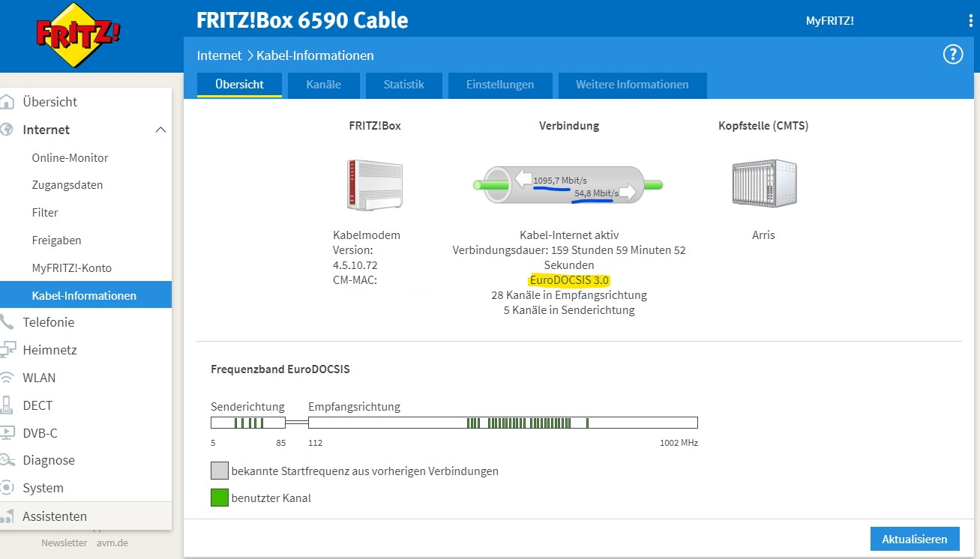This screenshot has height=559, width=980.
Task: Switch to the Einstellungen tab
Action: 500,85
